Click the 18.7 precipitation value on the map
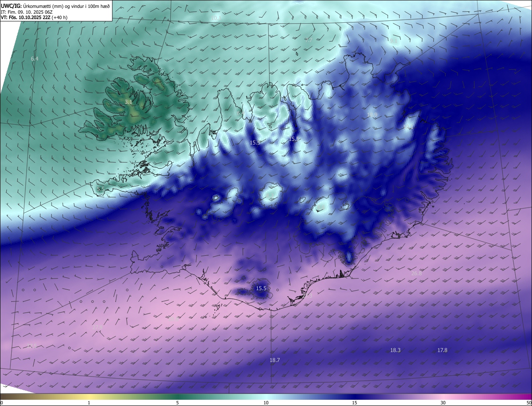 point(275,360)
